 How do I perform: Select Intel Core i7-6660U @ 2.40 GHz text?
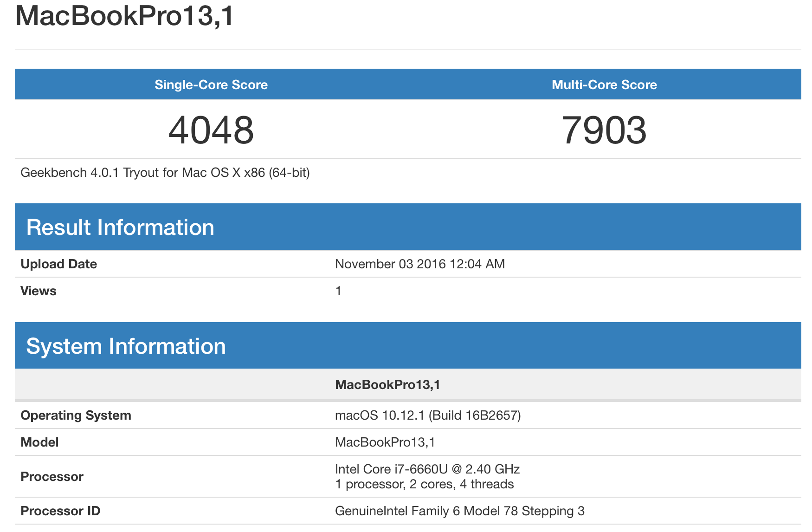427,469
